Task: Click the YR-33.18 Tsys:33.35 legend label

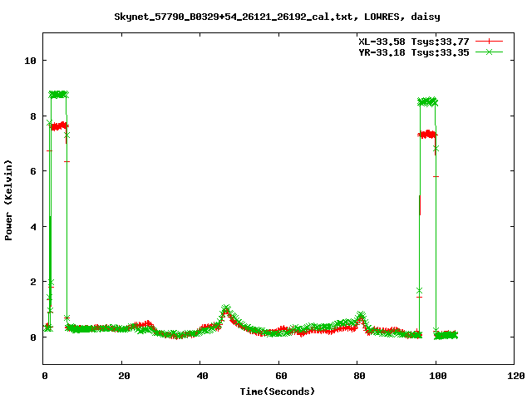Action: pyautogui.click(x=414, y=52)
